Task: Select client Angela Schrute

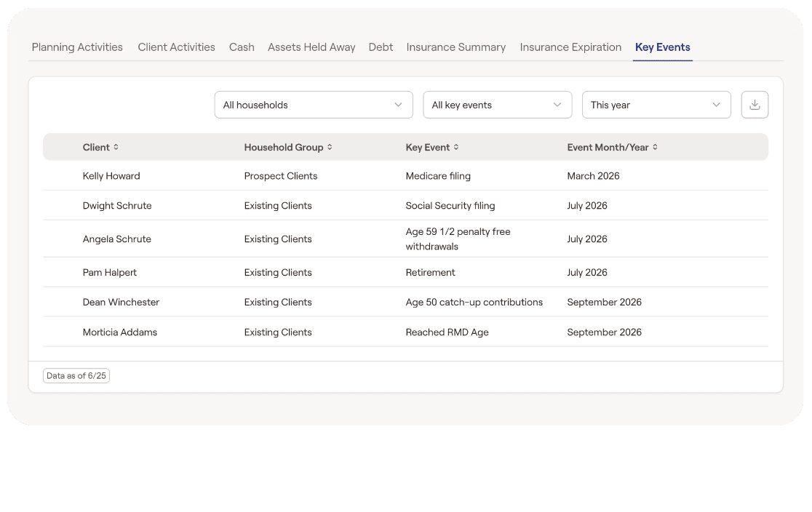Action: pos(117,239)
